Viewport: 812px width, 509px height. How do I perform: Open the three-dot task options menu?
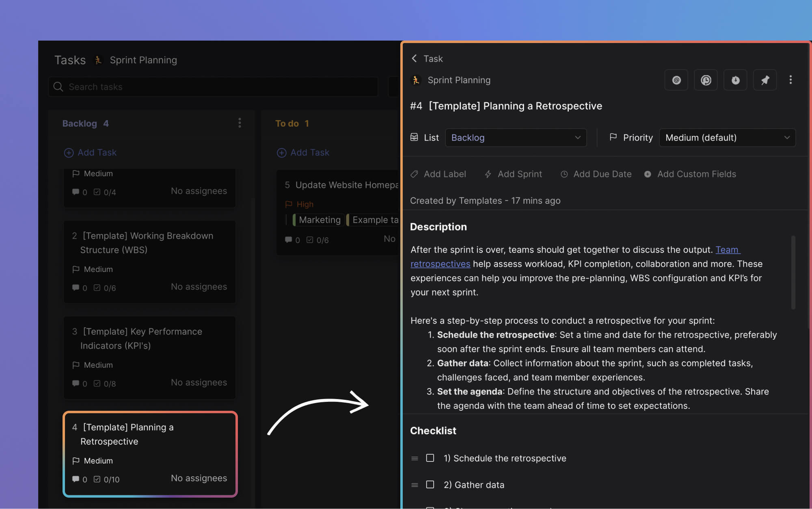[790, 80]
